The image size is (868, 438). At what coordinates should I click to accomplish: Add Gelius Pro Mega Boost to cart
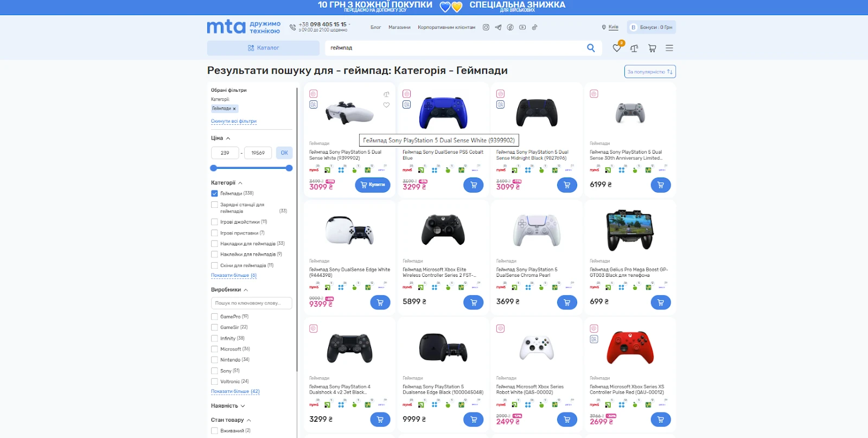coord(661,302)
